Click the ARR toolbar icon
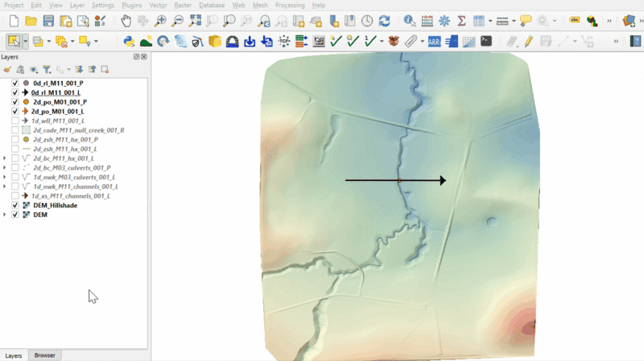The width and height of the screenshot is (644, 361). 434,41
